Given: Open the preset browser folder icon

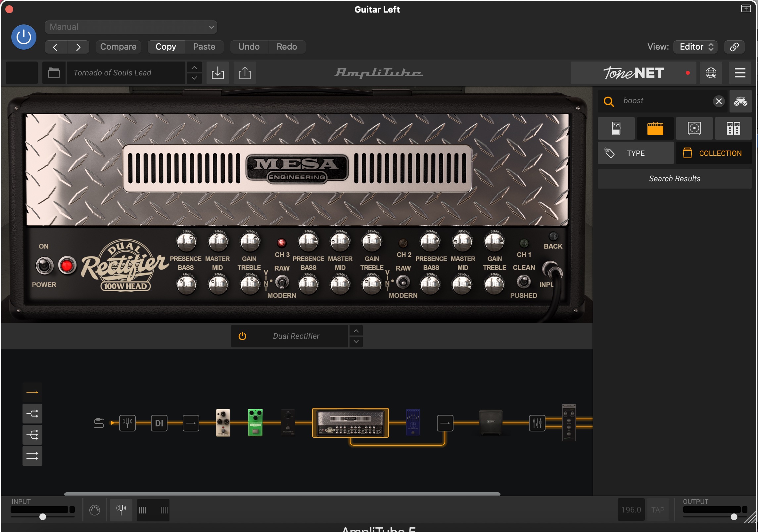Looking at the screenshot, I should pos(54,73).
